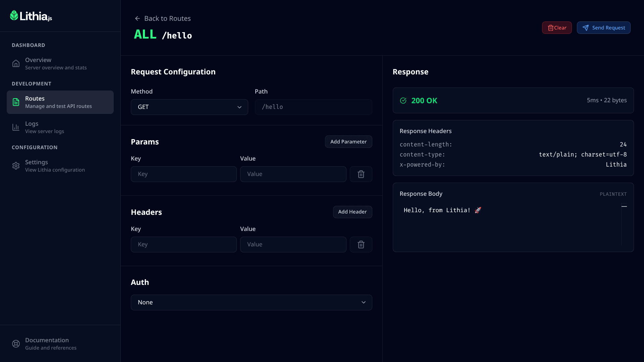Click the Lithia.js leaf logo
This screenshot has height=362, width=644.
(x=14, y=15)
